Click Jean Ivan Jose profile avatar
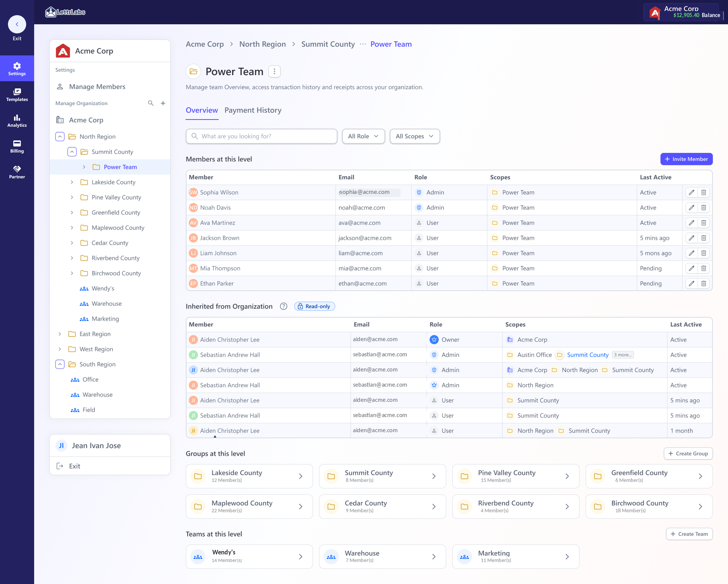 (61, 445)
